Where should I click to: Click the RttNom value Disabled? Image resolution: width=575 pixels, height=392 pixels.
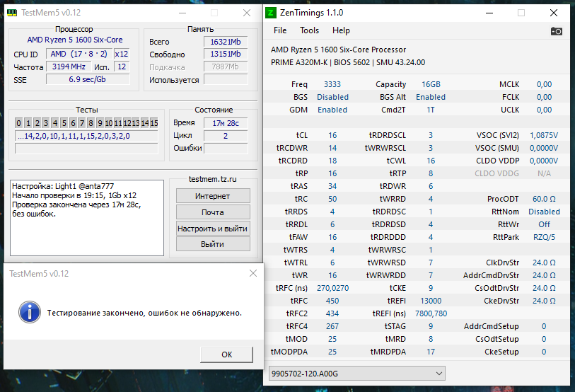pyautogui.click(x=544, y=212)
